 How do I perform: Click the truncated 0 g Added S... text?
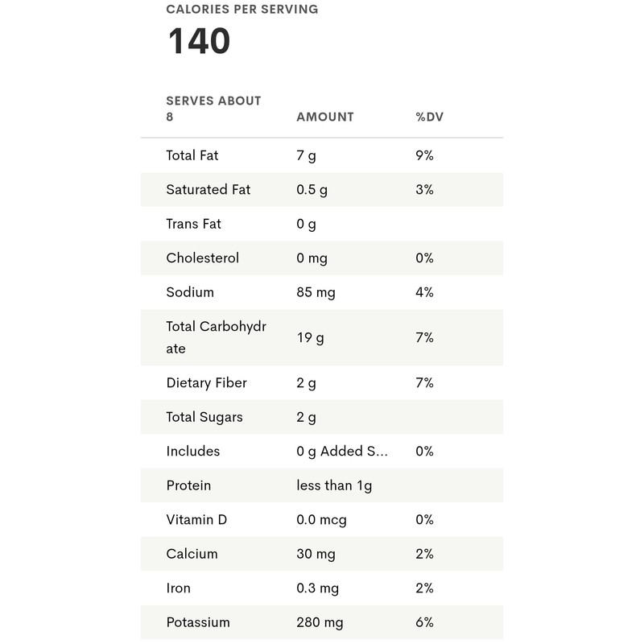(x=342, y=452)
